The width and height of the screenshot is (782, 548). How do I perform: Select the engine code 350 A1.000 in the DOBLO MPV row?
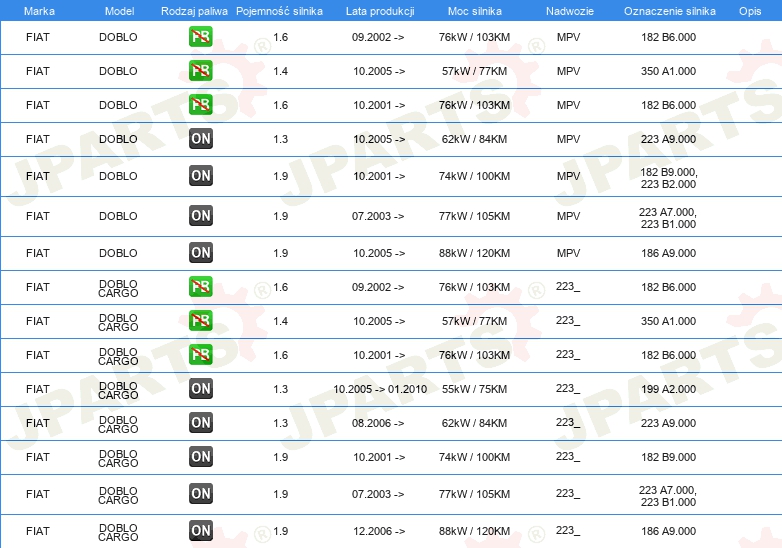[x=668, y=71]
